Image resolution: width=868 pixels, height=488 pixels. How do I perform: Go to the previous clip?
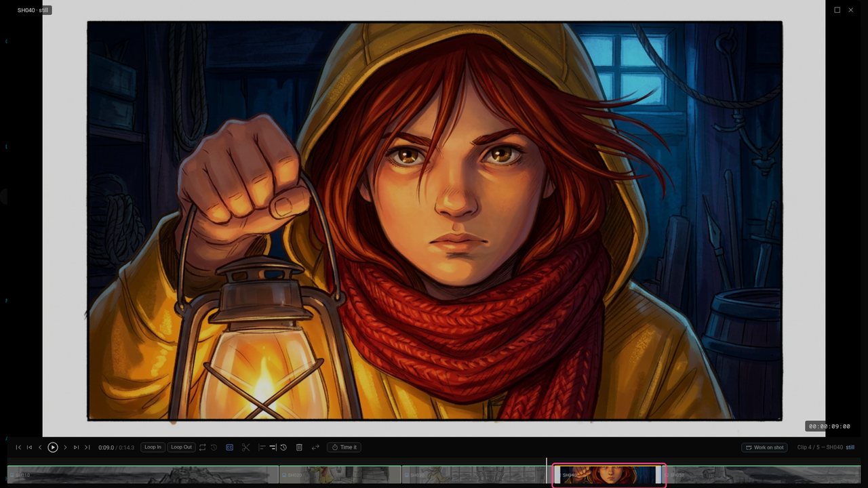[29, 447]
